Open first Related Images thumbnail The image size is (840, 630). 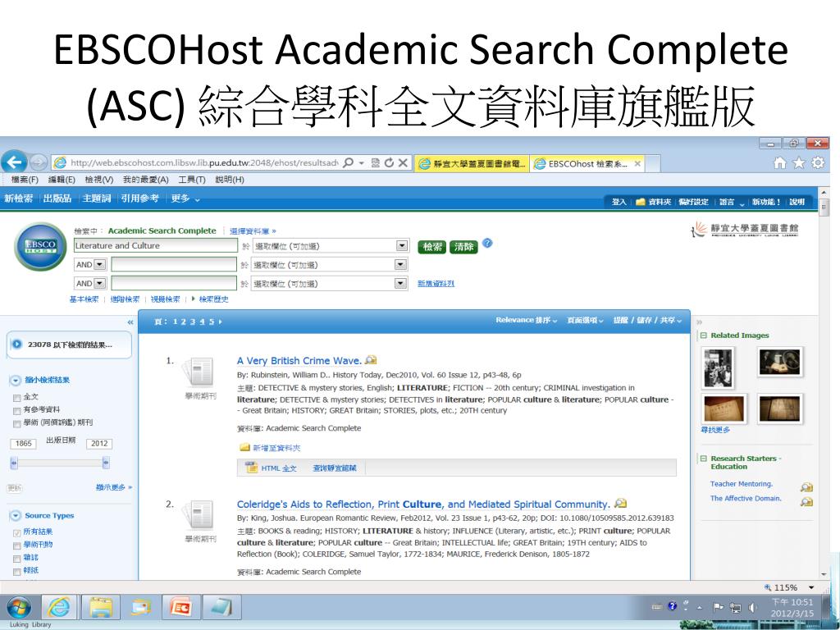click(x=718, y=367)
